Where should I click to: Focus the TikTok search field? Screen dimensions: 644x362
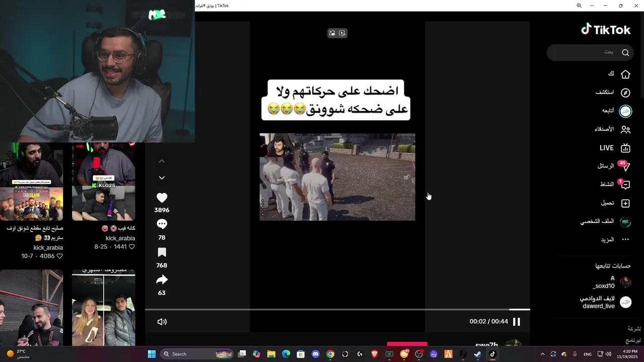590,52
